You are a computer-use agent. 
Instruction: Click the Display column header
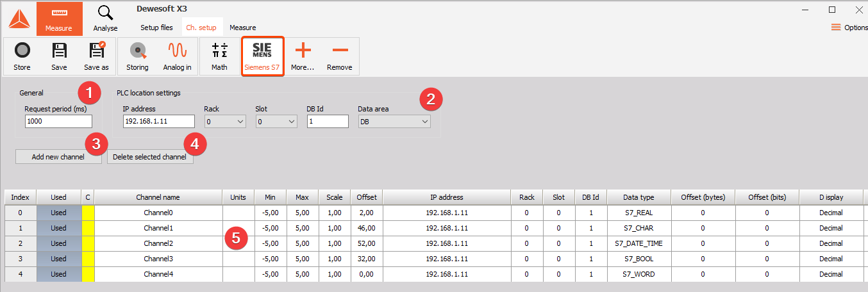(x=831, y=197)
